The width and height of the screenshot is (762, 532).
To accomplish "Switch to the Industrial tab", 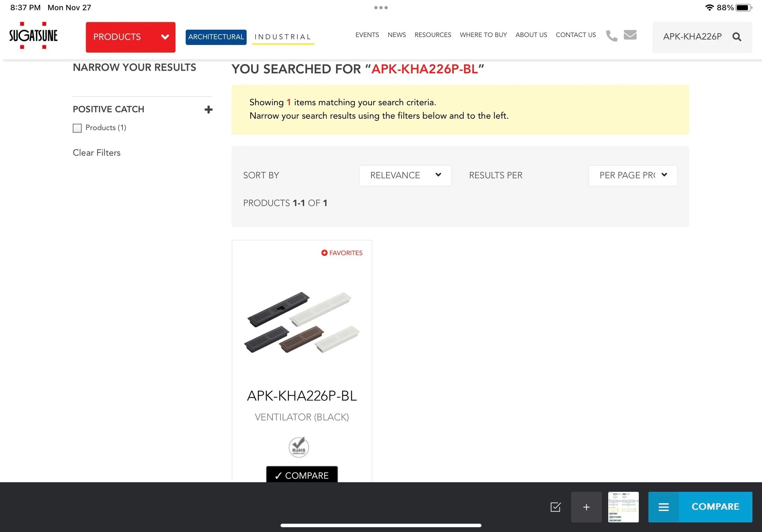I will point(283,37).
